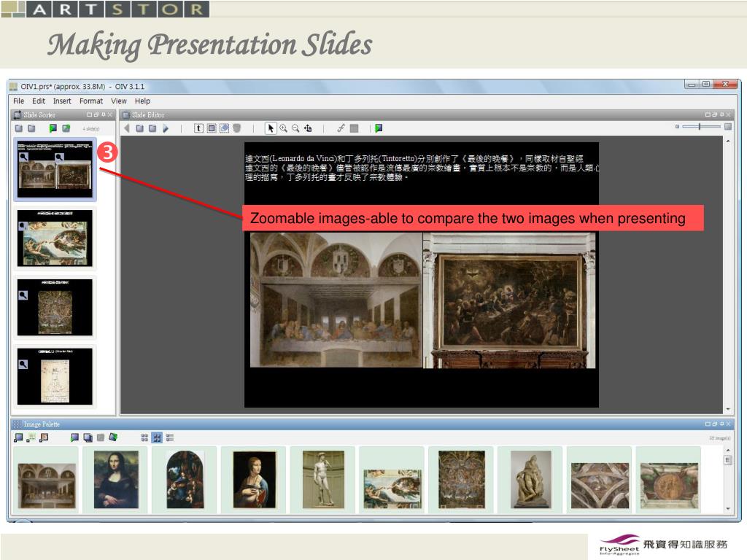Select Creation of Adam image in Image Palette
Screen dimensions: 747x560
[x=392, y=489]
